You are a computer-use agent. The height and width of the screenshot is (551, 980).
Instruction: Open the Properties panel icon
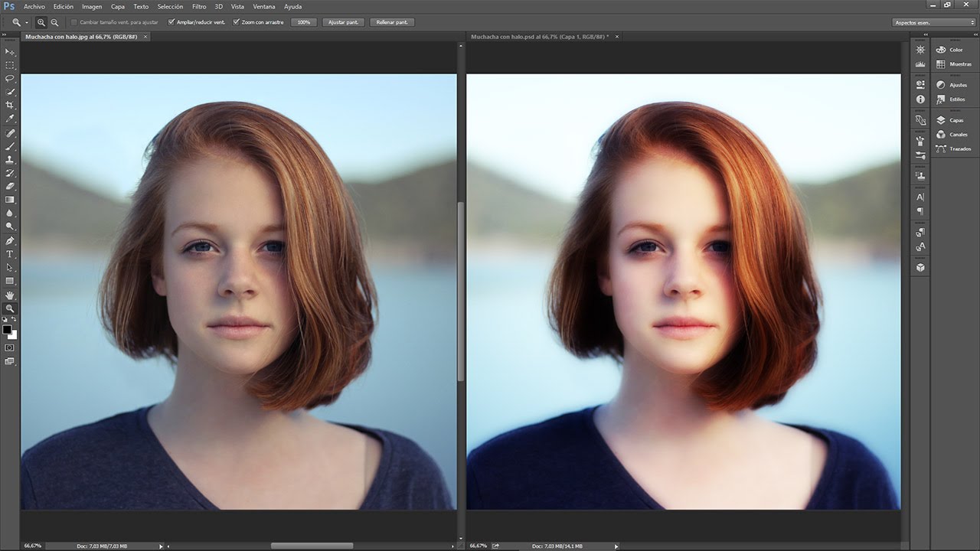click(x=920, y=84)
